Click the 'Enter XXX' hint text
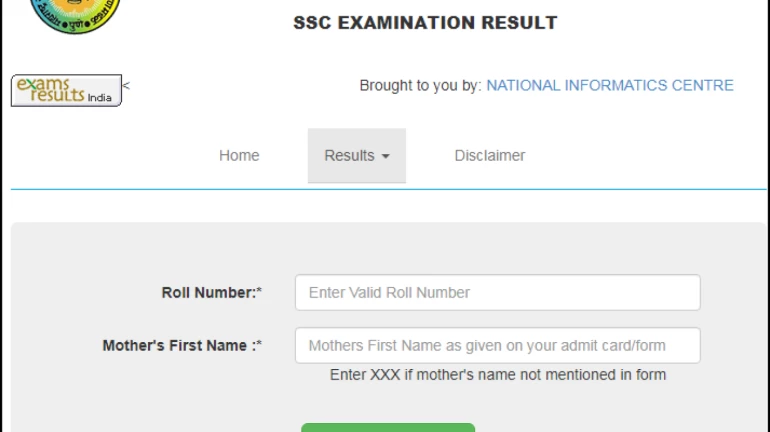The width and height of the screenshot is (770, 432). pos(497,375)
